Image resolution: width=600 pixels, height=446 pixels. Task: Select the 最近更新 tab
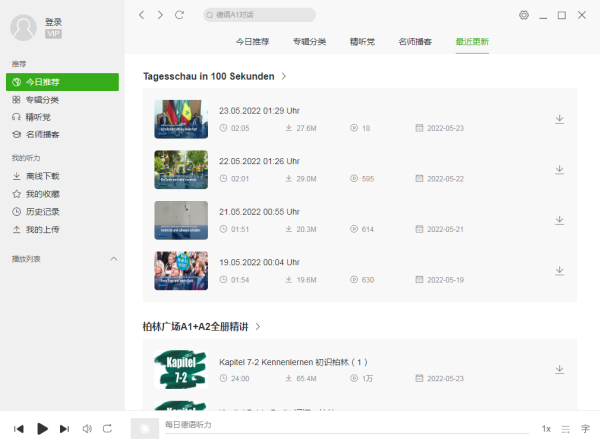pos(472,42)
